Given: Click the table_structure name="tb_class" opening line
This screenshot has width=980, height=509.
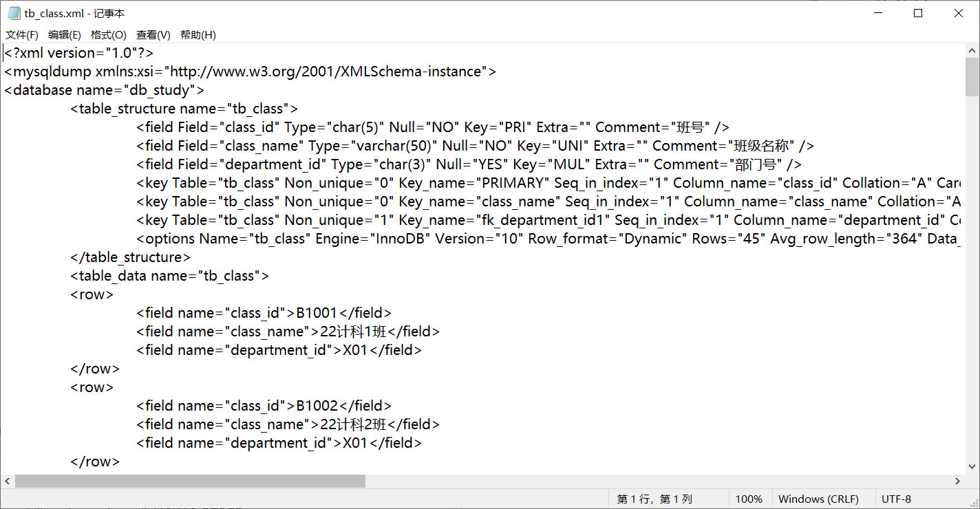Looking at the screenshot, I should (184, 109).
